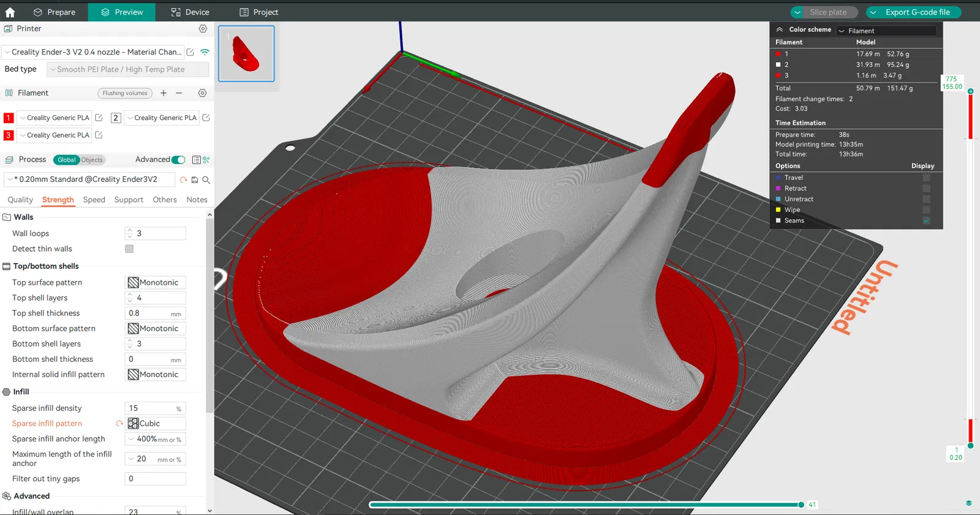The width and height of the screenshot is (980, 515).
Task: Open the Bed type dropdown
Action: [128, 69]
